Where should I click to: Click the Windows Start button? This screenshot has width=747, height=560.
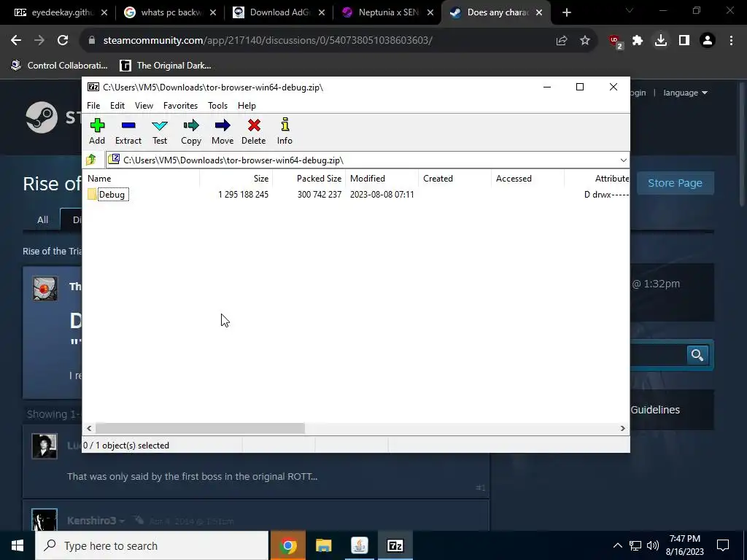pos(18,545)
